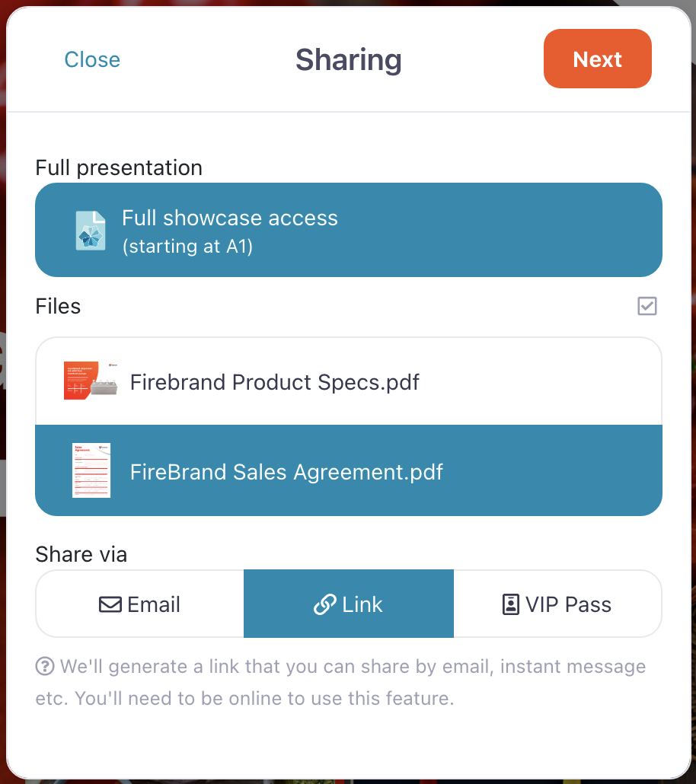Click the chain link icon
696x784 pixels.
325,604
